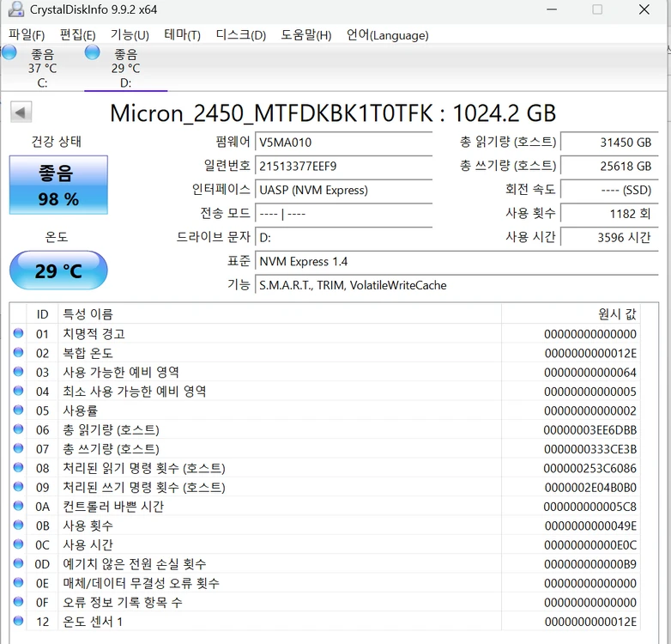Click status dot of attribute 04 최소 사용 가능한 예비 영역

point(18,391)
